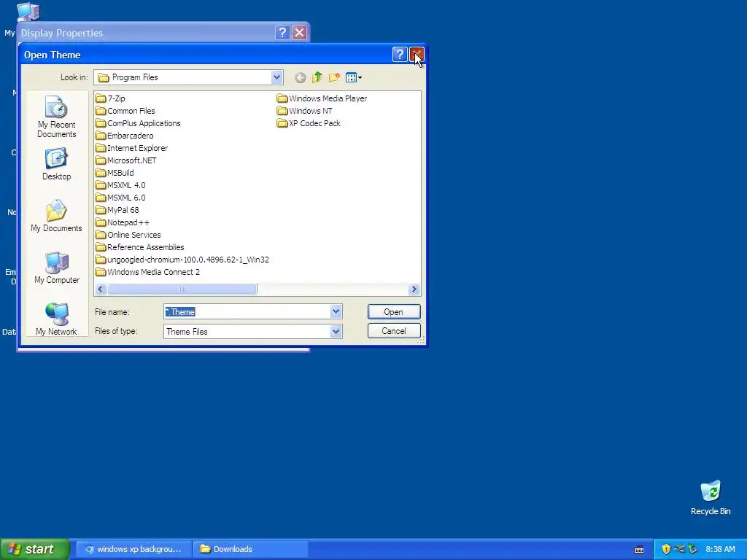Select the Windows NT folder
747x560 pixels.
pos(305,111)
